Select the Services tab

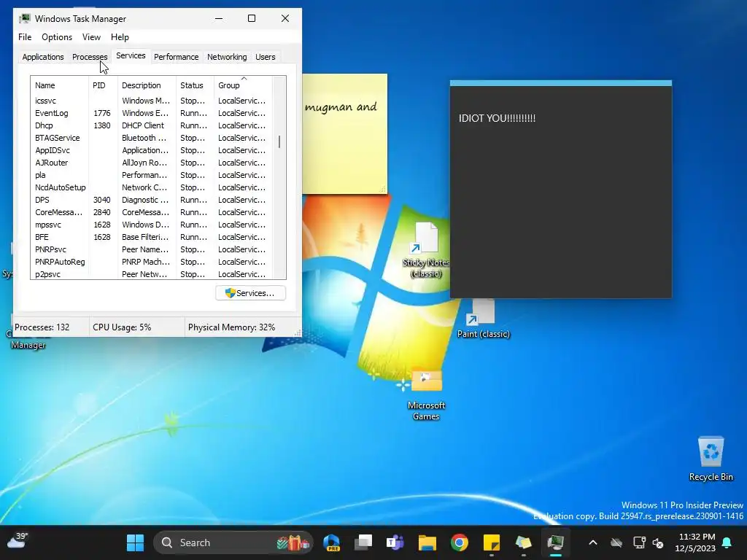[131, 55]
